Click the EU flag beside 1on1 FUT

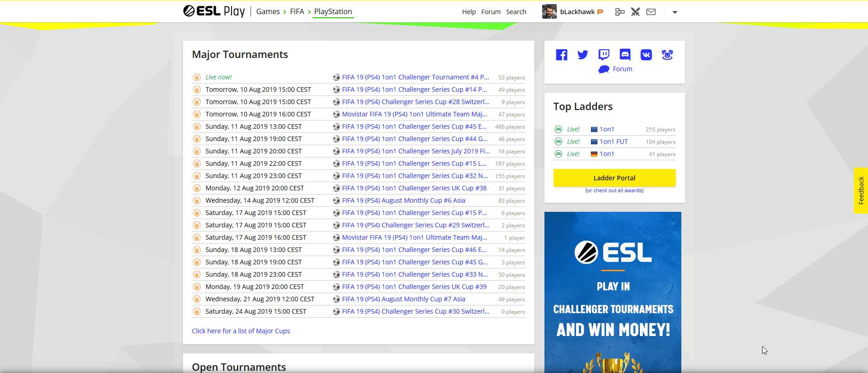click(x=594, y=142)
